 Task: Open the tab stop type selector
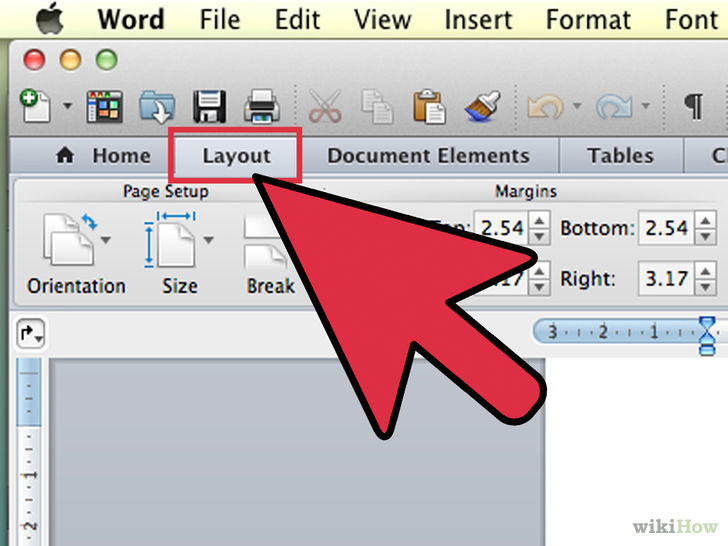pyautogui.click(x=31, y=333)
